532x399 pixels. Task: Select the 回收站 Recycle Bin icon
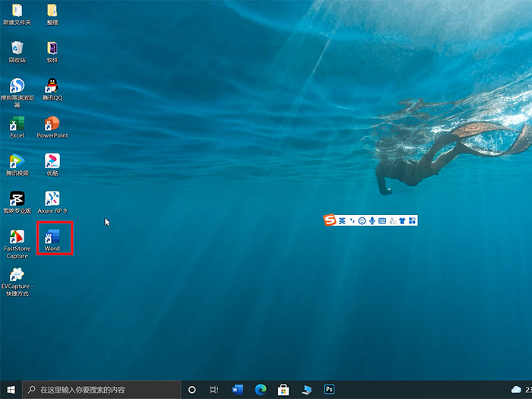pos(17,52)
